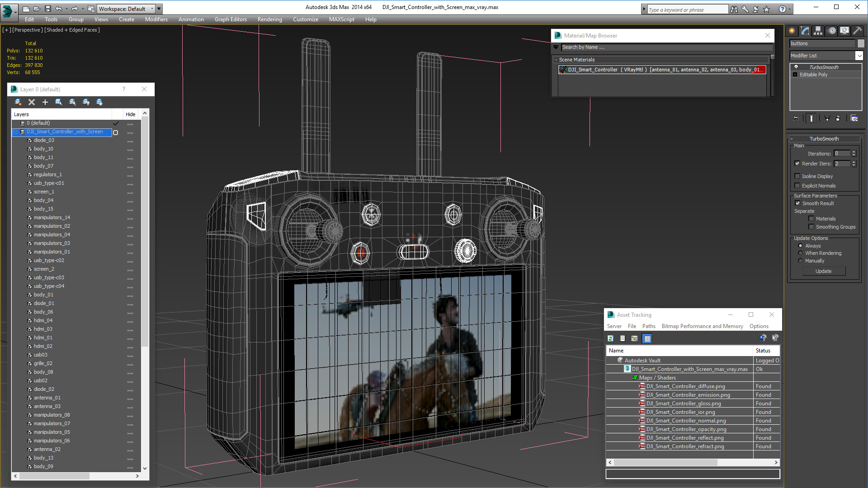This screenshot has width=868, height=488.
Task: Open the Paths menu in Asset Tracking
Action: pyautogui.click(x=648, y=326)
